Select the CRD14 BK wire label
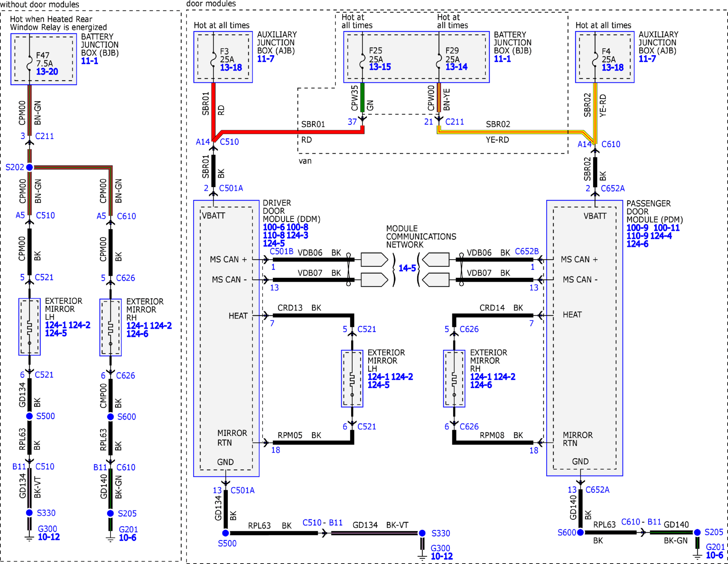Image resolution: width=728 pixels, height=564 pixels. click(x=501, y=308)
